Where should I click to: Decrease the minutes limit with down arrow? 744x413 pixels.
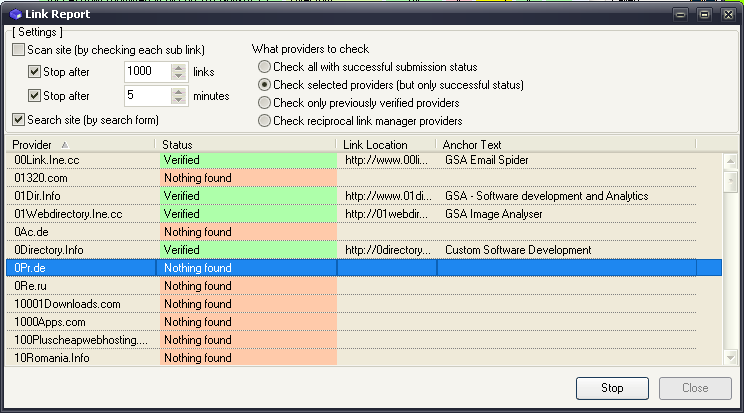tap(179, 101)
